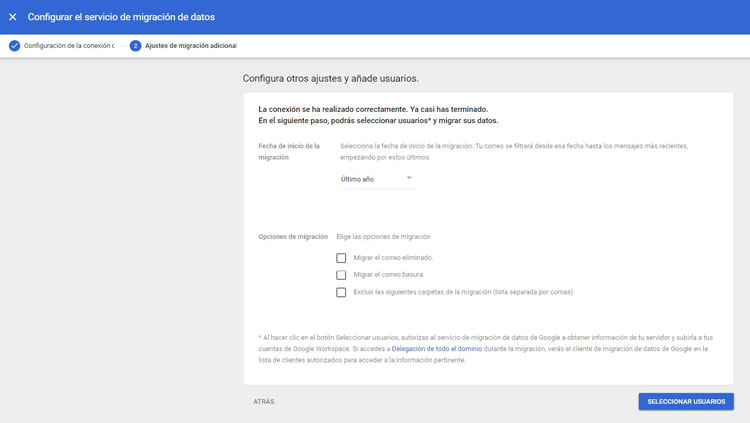
Task: Tick the 'Migrar el correo basura' checkbox
Action: pos(342,275)
